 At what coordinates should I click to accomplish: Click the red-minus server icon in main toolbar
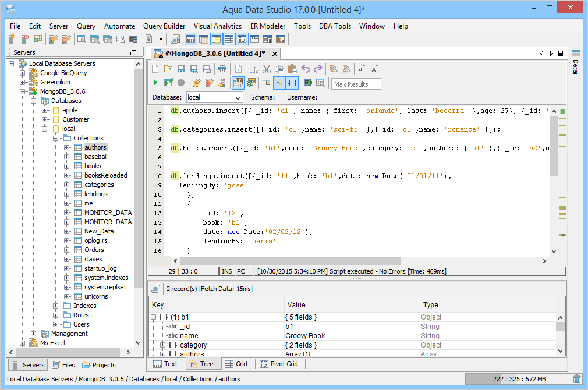[25, 39]
